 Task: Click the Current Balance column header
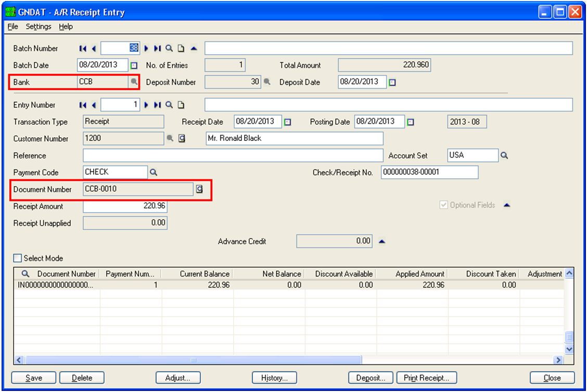pyautogui.click(x=197, y=274)
